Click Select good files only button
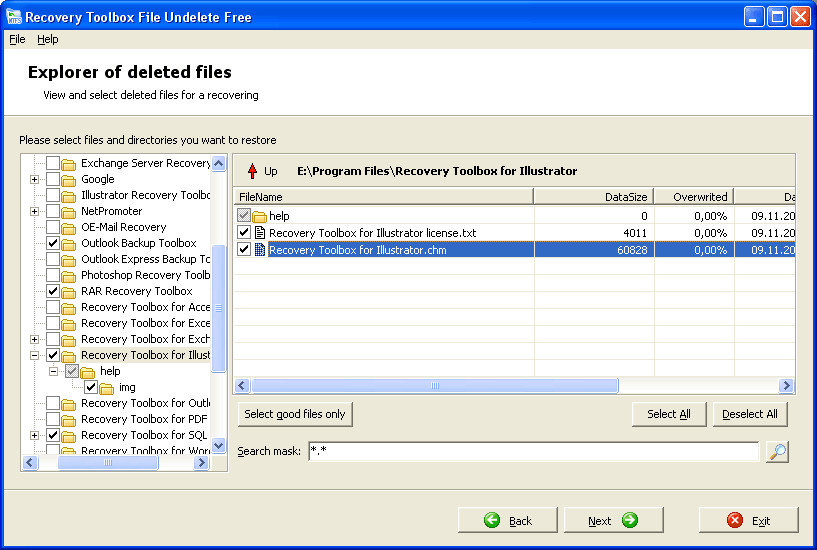 pyautogui.click(x=295, y=414)
